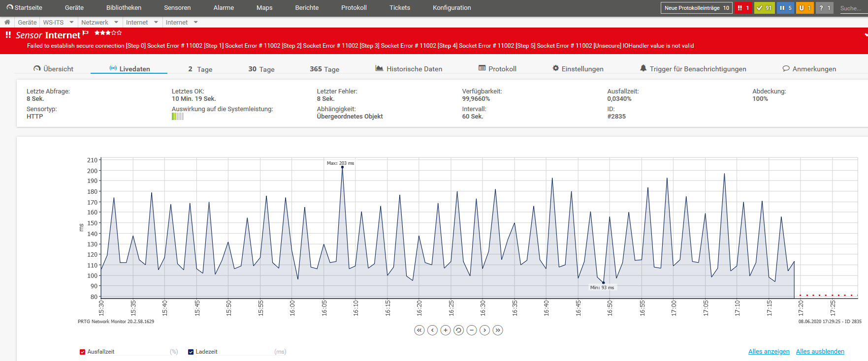
Task: Go to the home breadcrumb icon
Action: [7, 22]
